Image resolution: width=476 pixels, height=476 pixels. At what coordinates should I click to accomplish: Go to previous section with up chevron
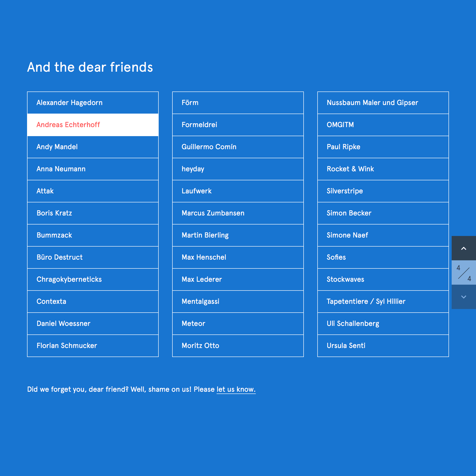pyautogui.click(x=464, y=248)
